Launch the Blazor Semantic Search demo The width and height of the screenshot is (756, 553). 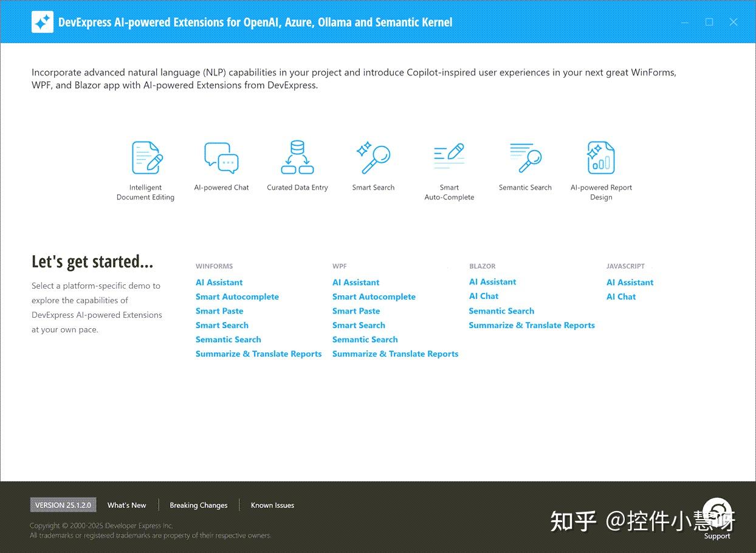(x=501, y=311)
